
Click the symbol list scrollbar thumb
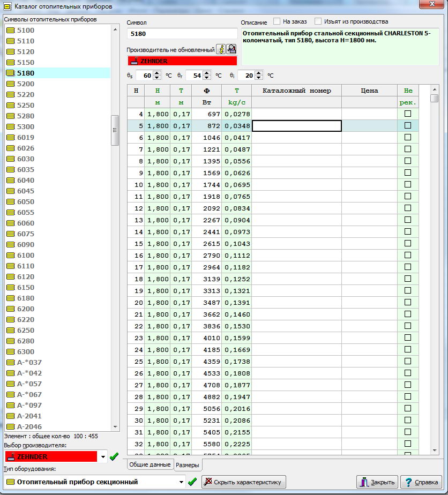(x=115, y=130)
